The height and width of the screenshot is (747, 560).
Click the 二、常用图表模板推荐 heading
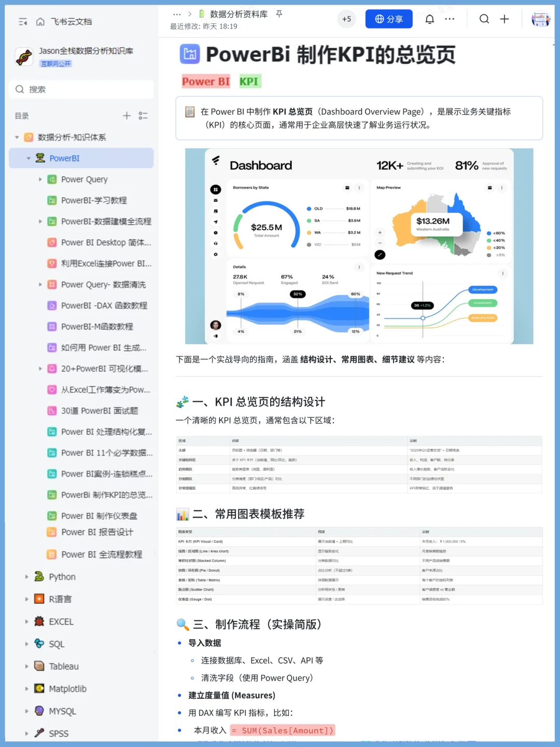(248, 514)
